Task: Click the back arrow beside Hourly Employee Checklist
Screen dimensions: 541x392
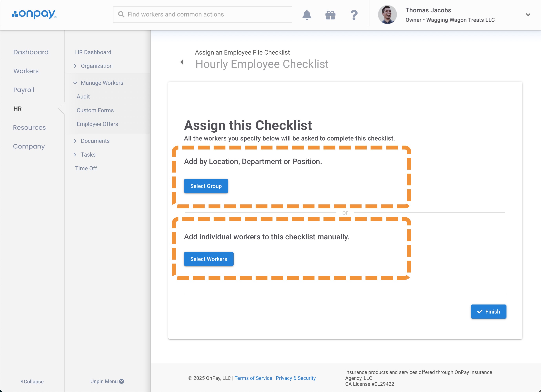Action: coord(182,62)
